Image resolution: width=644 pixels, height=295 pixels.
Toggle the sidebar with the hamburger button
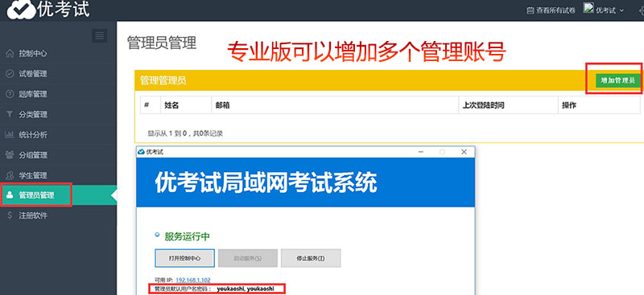[x=99, y=36]
